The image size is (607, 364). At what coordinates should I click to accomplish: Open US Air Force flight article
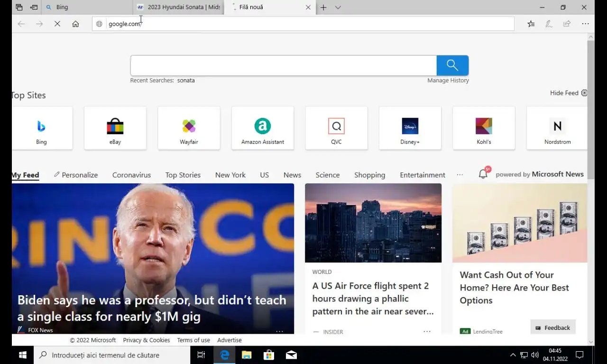[373, 299]
